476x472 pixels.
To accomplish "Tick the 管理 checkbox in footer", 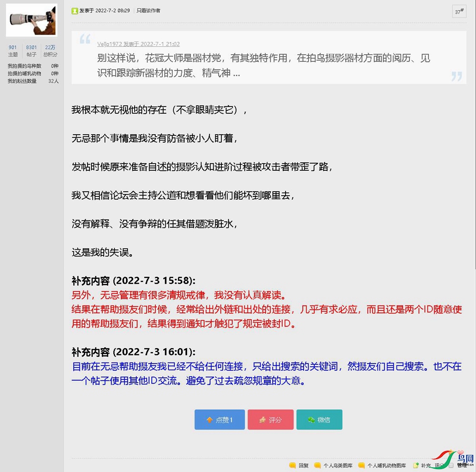I will 451,465.
